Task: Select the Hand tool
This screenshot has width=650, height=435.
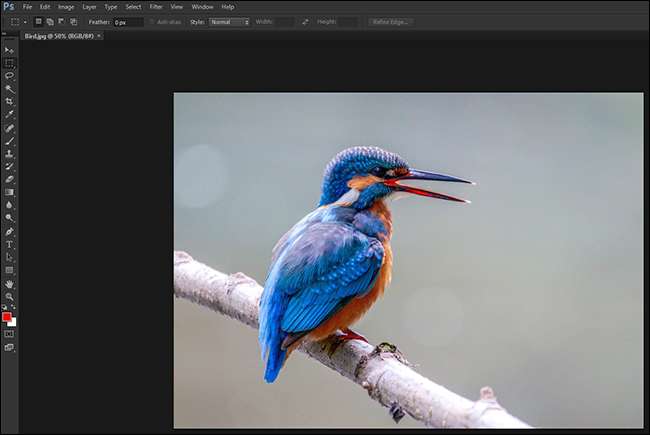Action: coord(10,284)
